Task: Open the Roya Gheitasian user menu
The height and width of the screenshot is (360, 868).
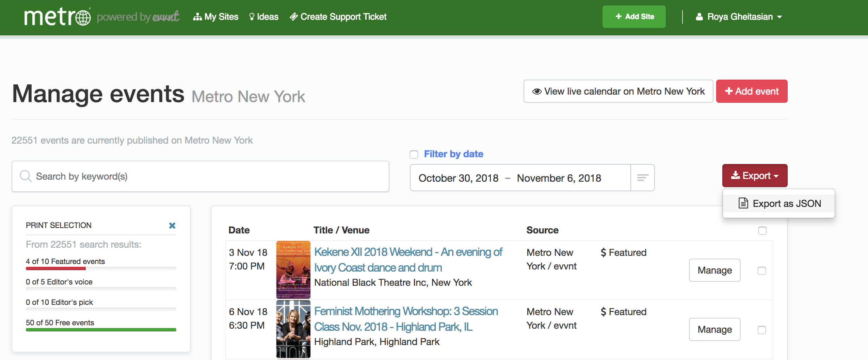Action: (x=739, y=17)
